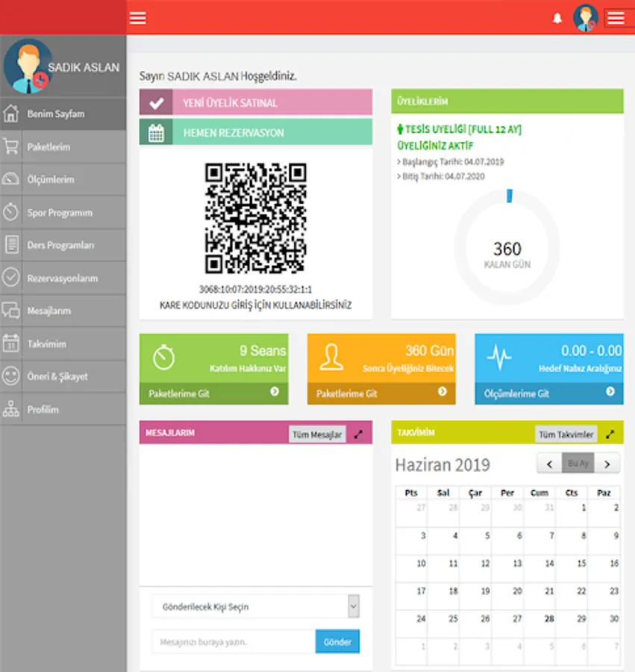Click the chat icon beside Mesajlarım
Image resolution: width=635 pixels, height=672 pixels.
10,311
